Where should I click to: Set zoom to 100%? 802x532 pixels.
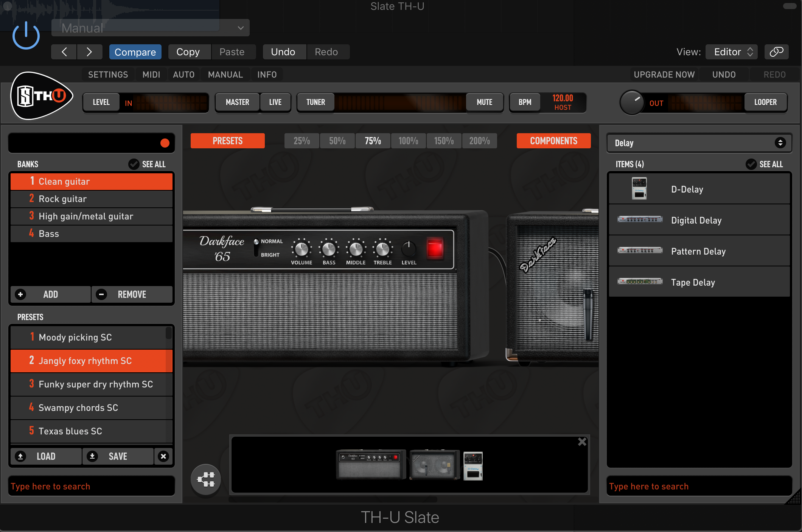click(409, 141)
